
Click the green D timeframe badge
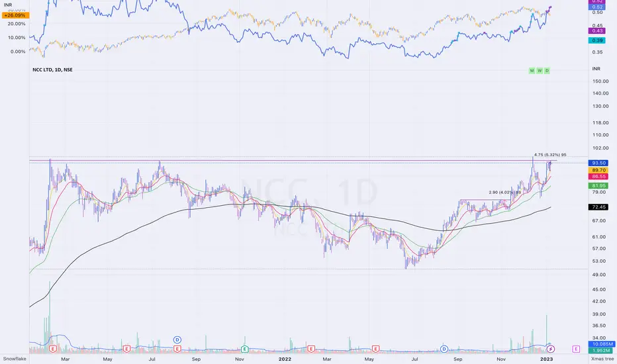(547, 70)
